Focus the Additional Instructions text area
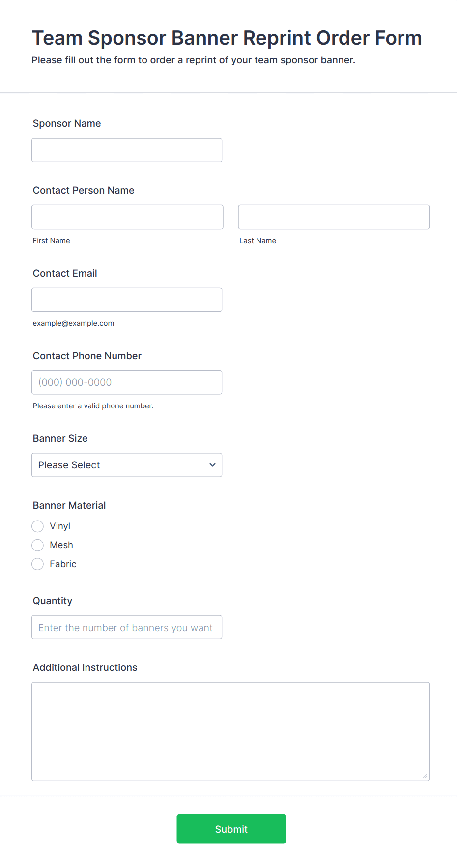The height and width of the screenshot is (868, 457). pos(230,731)
